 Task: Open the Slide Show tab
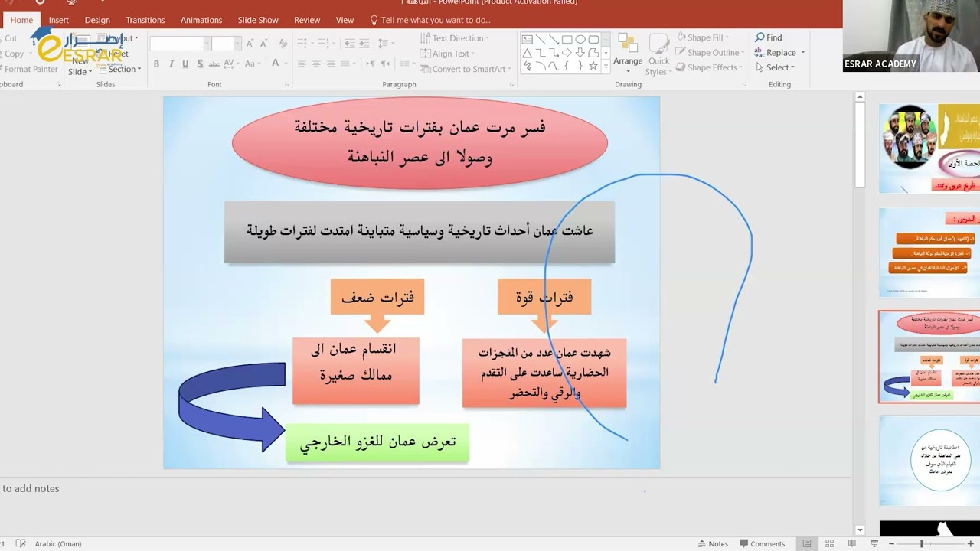tap(258, 20)
